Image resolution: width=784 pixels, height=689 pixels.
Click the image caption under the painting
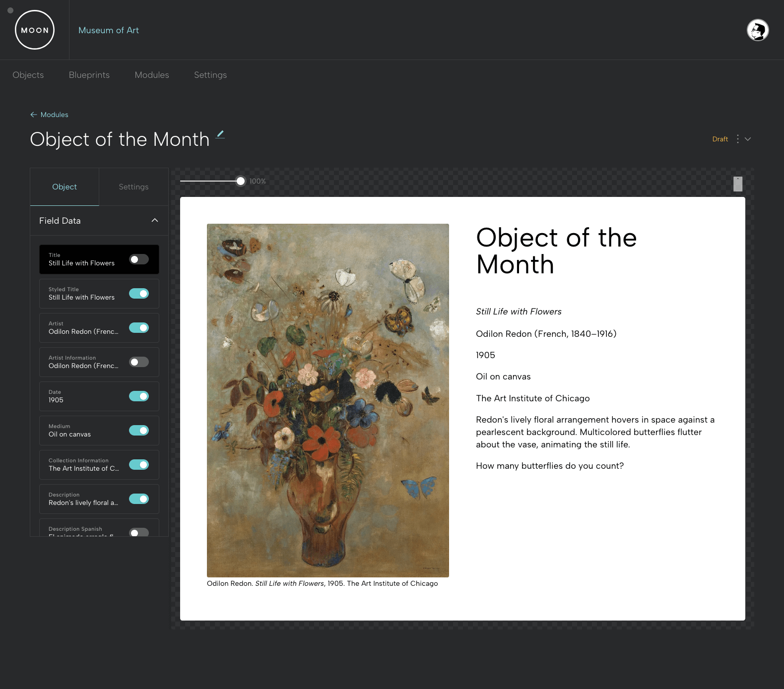click(x=322, y=583)
